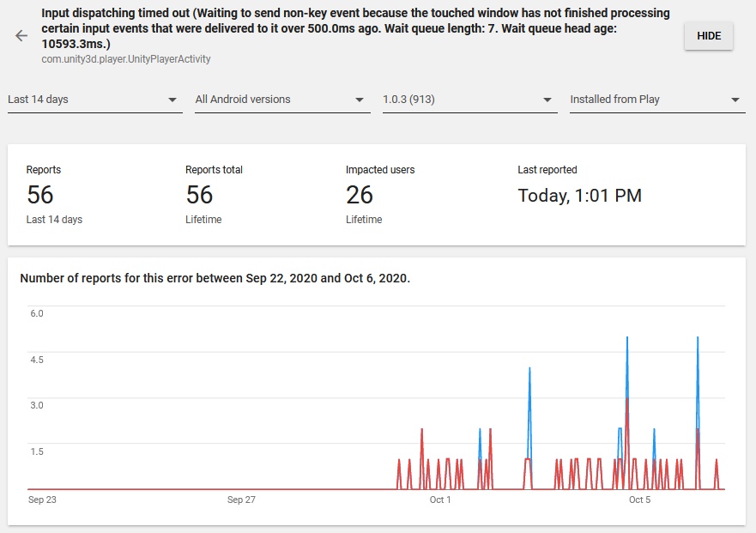Click the Installed from Play chevron
Screen dimensions: 756x533
tap(736, 99)
